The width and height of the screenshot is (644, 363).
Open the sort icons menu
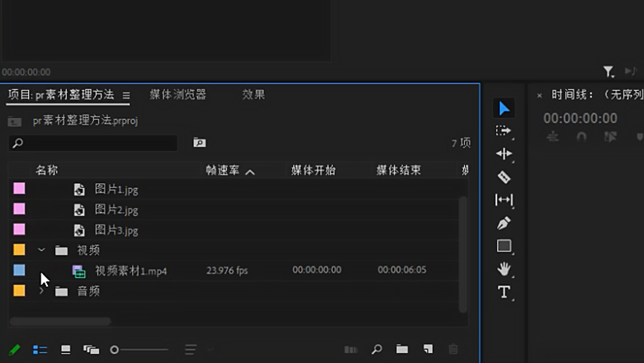[x=191, y=350]
